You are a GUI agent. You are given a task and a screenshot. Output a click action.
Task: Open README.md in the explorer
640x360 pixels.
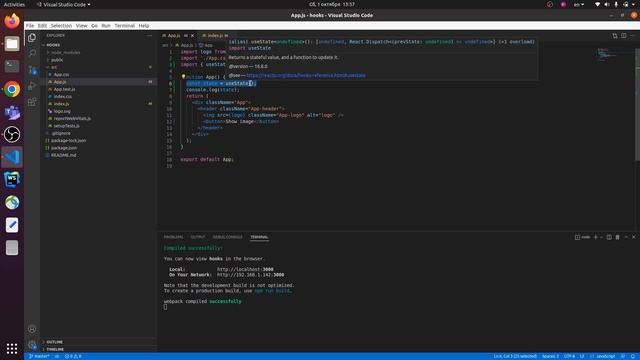click(63, 155)
